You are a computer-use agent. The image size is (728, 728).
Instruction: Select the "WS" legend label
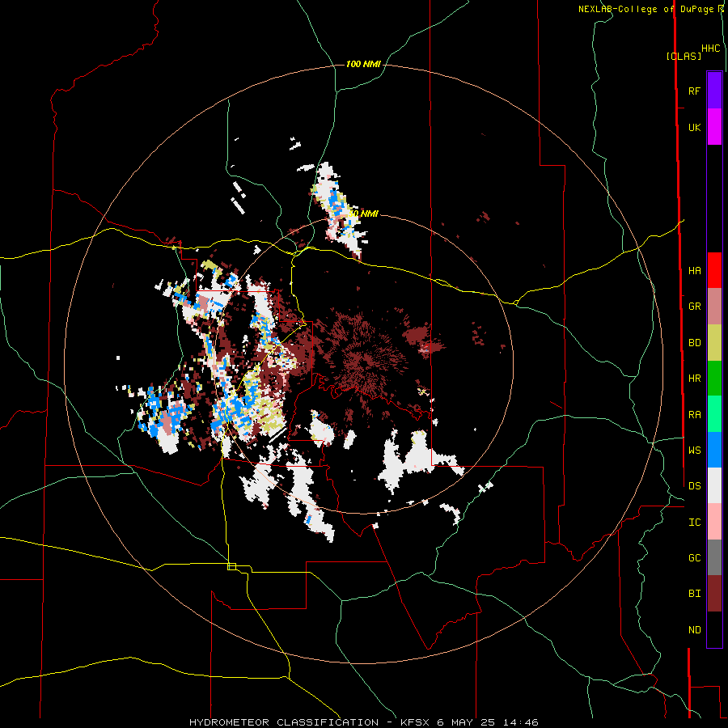(694, 451)
